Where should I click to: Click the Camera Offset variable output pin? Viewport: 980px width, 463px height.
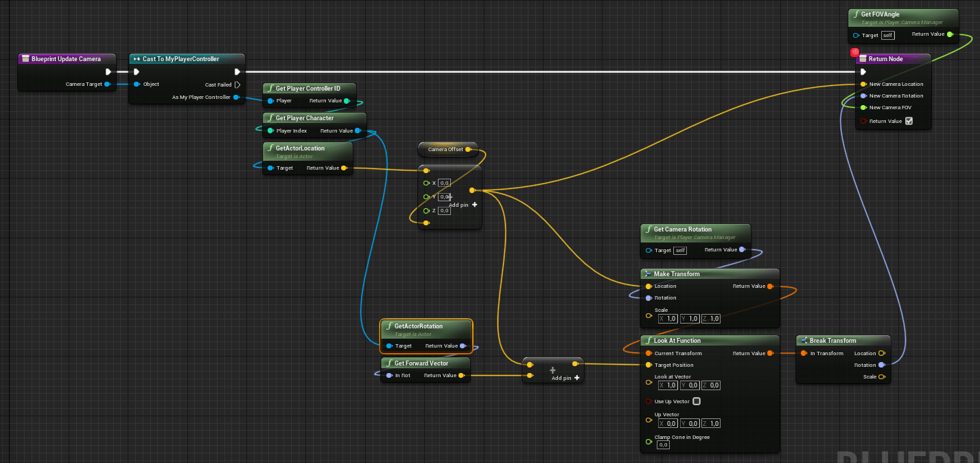pos(468,149)
